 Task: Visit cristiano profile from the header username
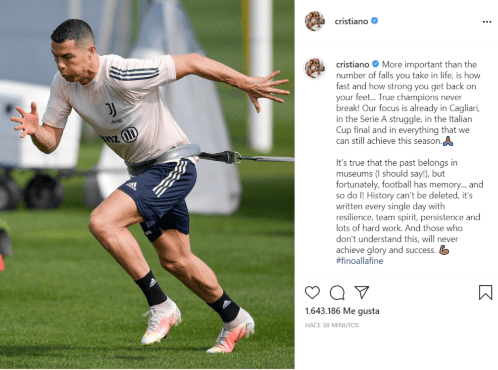click(x=351, y=21)
